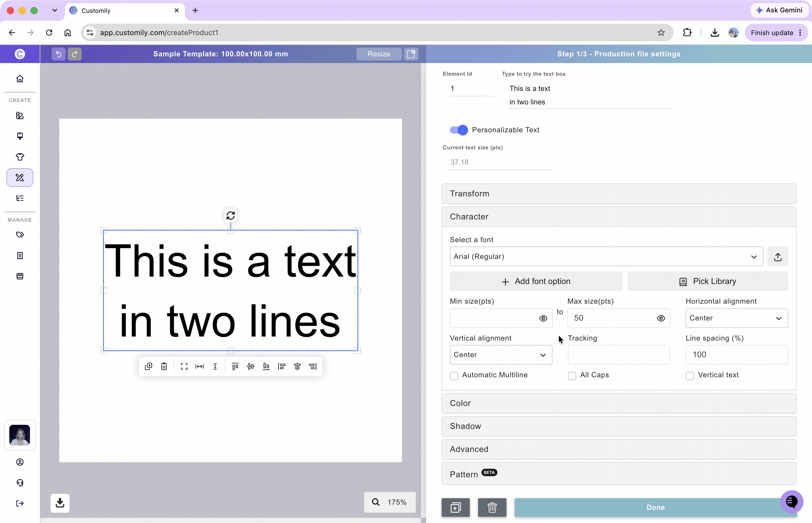Screen dimensions: 812x523
Task: Click the canvas download icon at the bottom left
Action: (60, 503)
